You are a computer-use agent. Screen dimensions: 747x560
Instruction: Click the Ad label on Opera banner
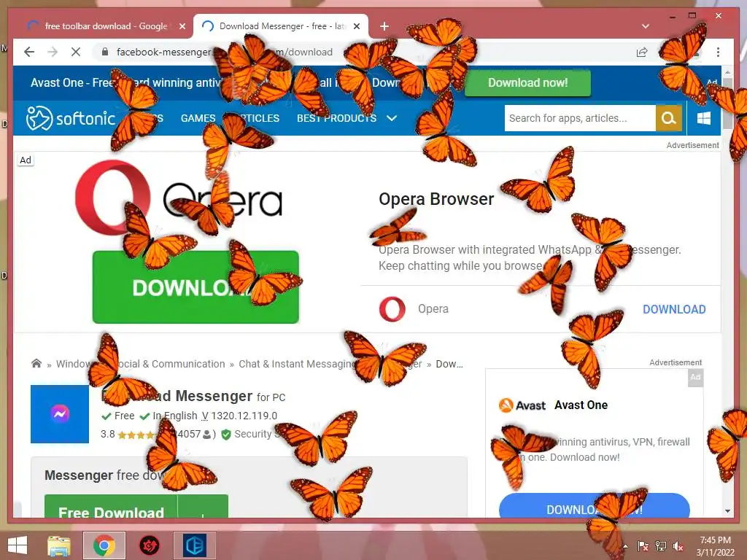coord(26,160)
